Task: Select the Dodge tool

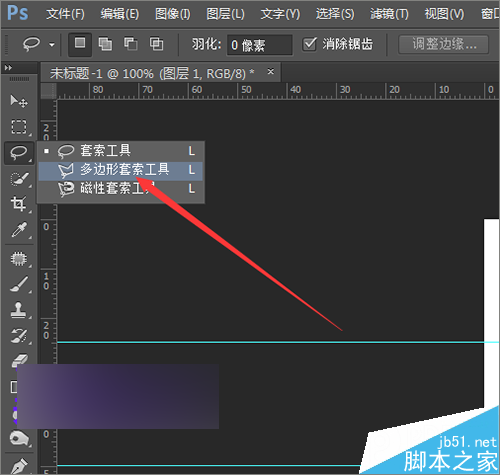Action: coord(19,439)
